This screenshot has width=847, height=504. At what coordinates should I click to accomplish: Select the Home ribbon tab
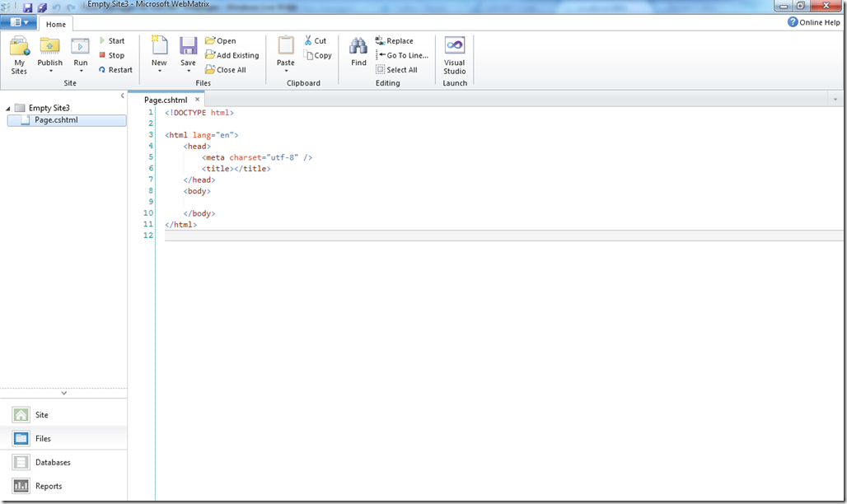coord(56,25)
